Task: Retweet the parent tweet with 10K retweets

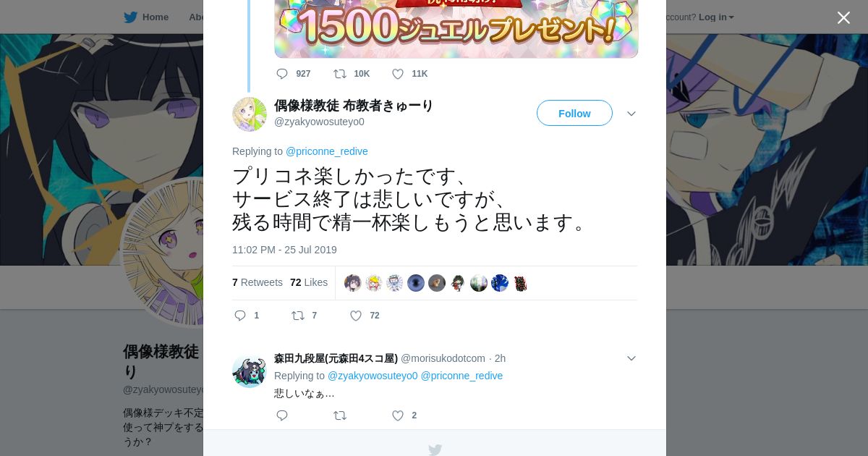Action: pos(340,74)
